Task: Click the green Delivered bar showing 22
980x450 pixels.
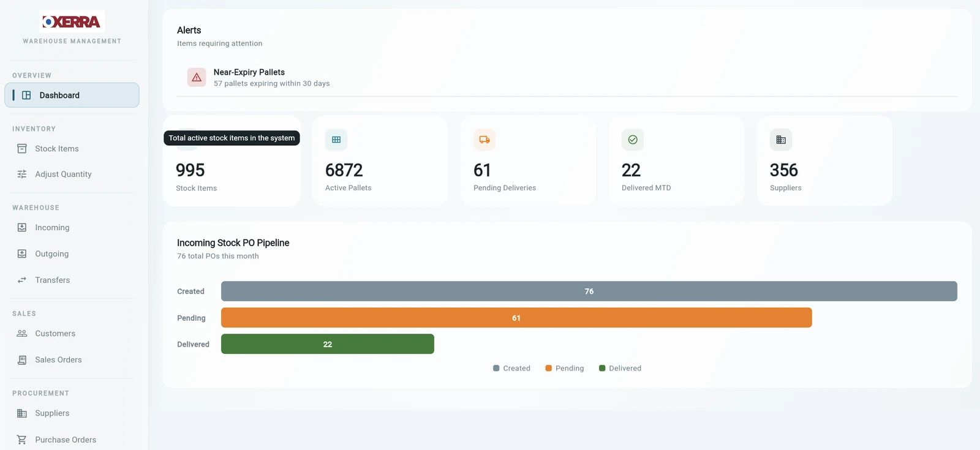Action: [328, 344]
